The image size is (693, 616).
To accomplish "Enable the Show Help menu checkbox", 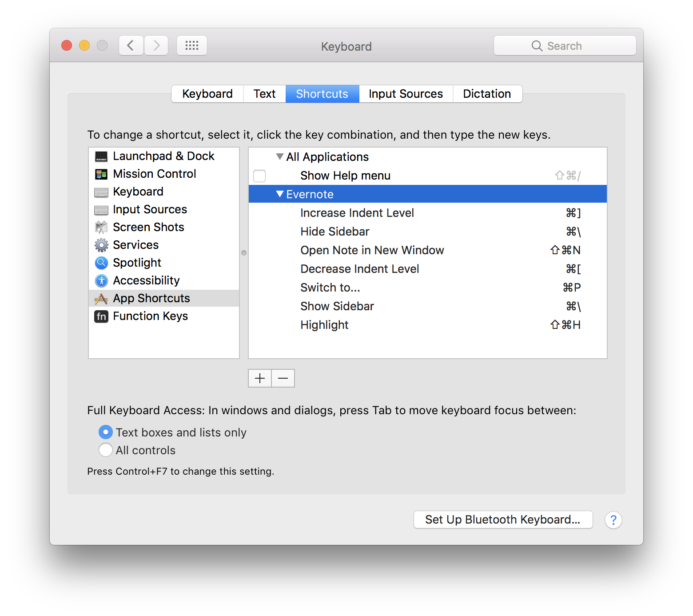I will click(259, 176).
